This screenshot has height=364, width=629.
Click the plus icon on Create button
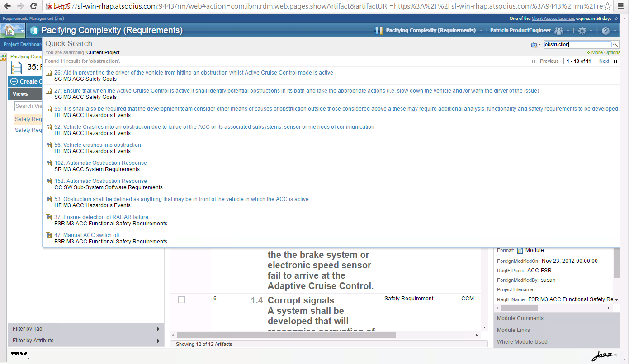[x=14, y=82]
